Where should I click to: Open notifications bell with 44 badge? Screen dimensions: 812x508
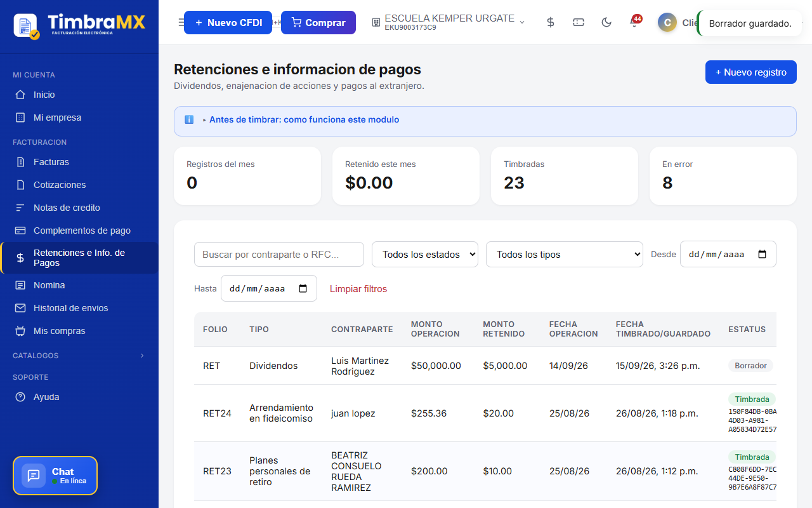pyautogui.click(x=634, y=22)
